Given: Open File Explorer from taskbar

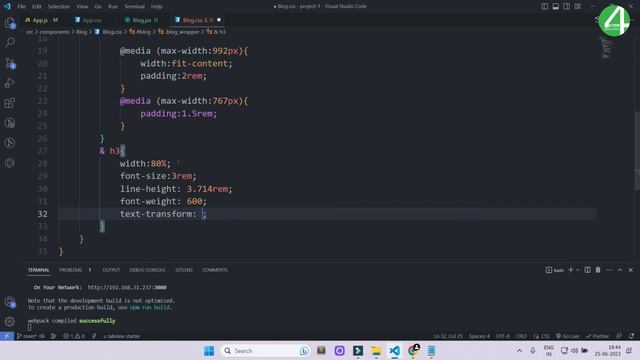Looking at the screenshot, I should point(376,351).
